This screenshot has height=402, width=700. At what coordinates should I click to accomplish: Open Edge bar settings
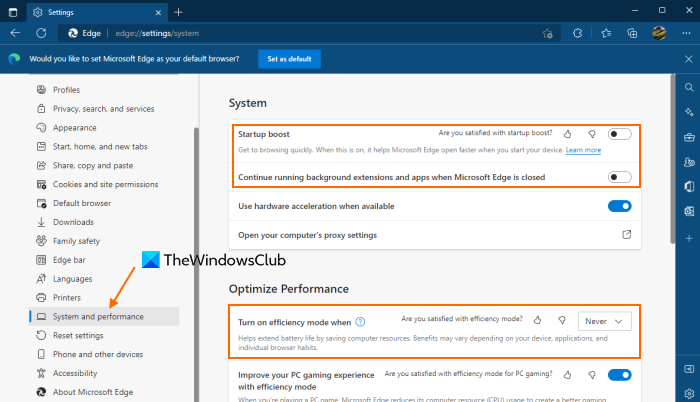(x=104, y=260)
